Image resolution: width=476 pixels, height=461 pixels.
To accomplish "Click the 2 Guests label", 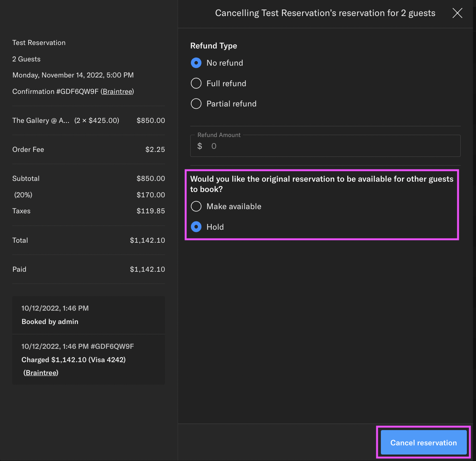I will tap(26, 59).
